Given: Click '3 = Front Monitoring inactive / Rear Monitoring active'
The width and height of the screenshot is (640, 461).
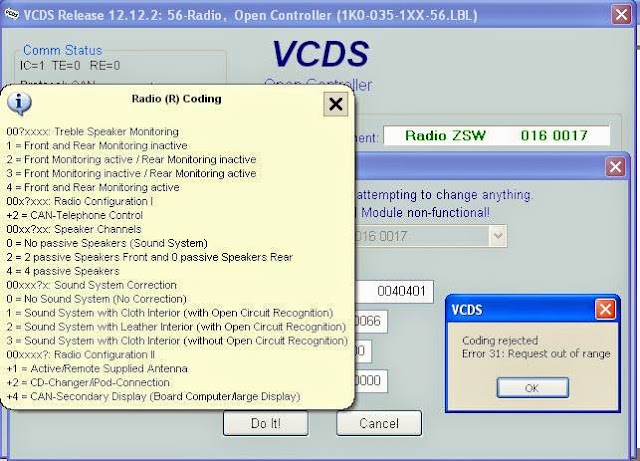Looking at the screenshot, I should 131,174.
